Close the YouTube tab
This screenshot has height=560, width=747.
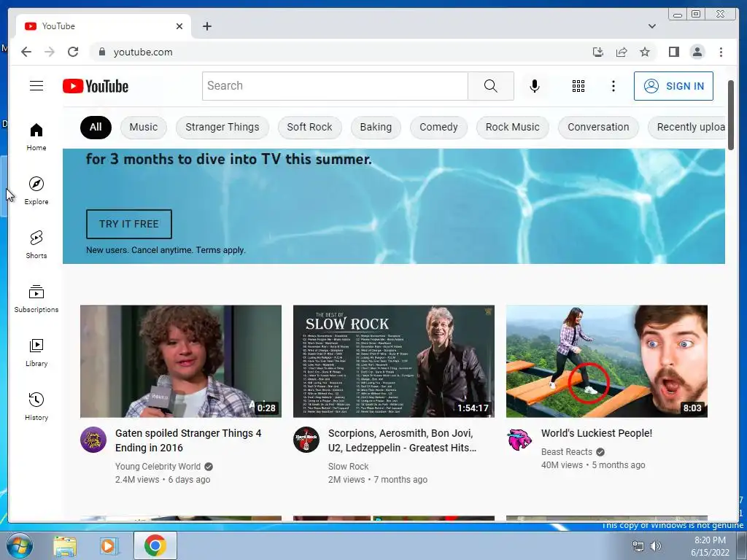(x=179, y=26)
